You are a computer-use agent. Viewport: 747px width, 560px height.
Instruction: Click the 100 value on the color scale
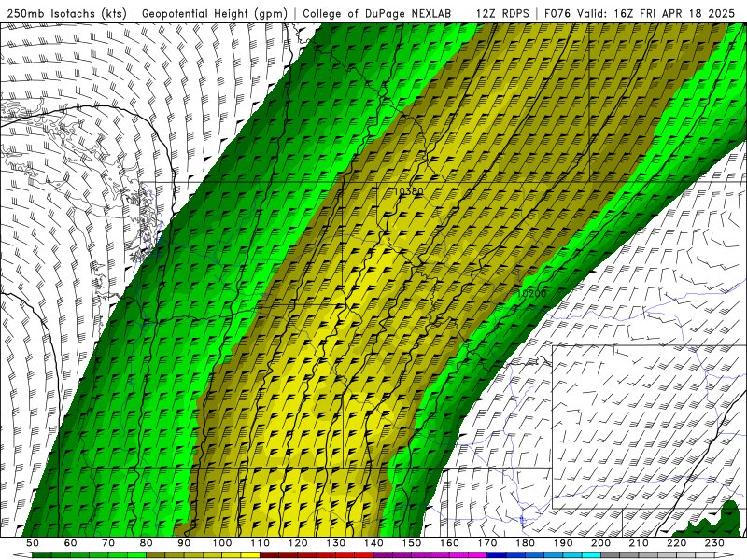click(x=222, y=543)
